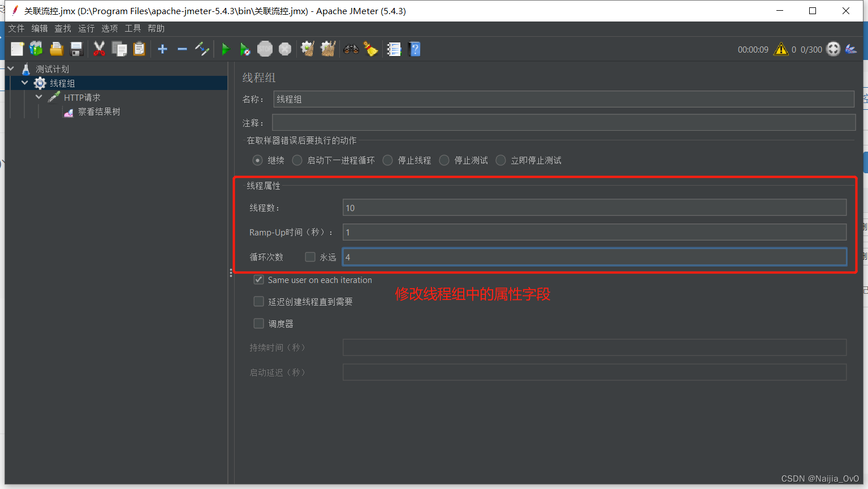Open the 帮助 menu

click(x=156, y=28)
